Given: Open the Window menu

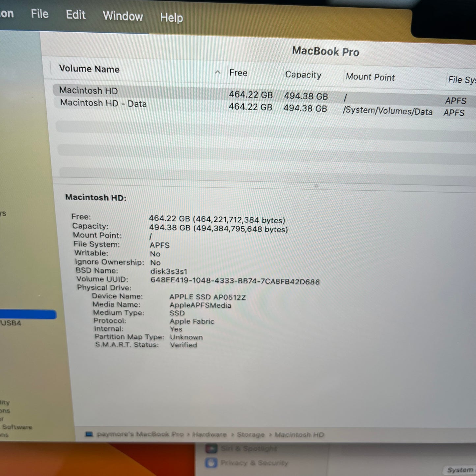Looking at the screenshot, I should point(123,16).
